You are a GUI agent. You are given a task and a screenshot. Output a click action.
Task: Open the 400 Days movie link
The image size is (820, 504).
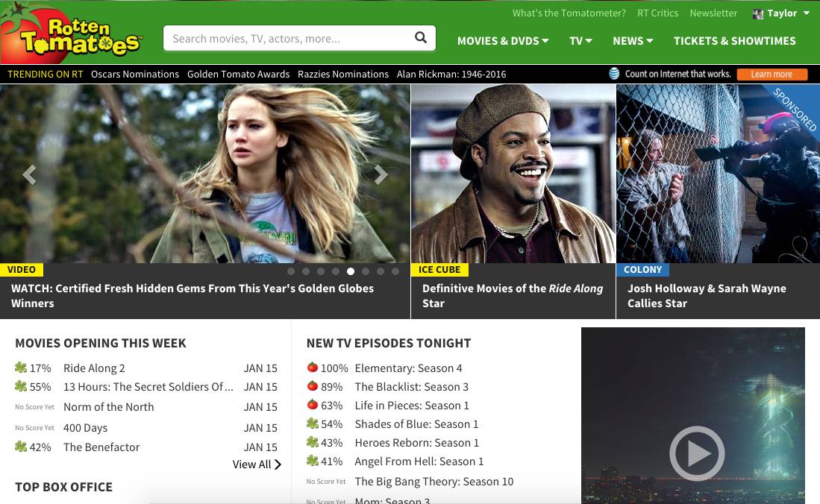[x=85, y=428]
